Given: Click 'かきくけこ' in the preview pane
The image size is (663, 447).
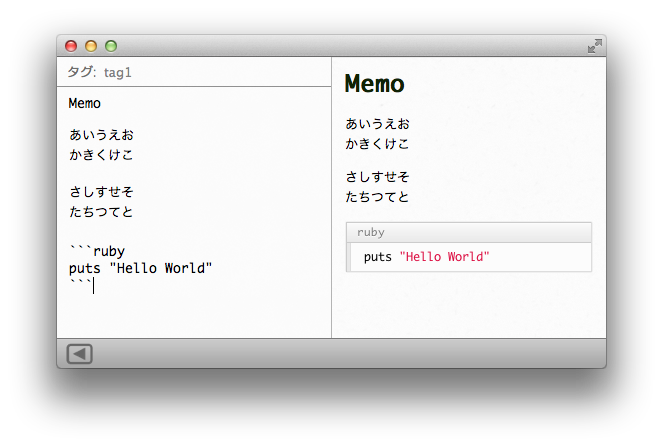Looking at the screenshot, I should 377,144.
